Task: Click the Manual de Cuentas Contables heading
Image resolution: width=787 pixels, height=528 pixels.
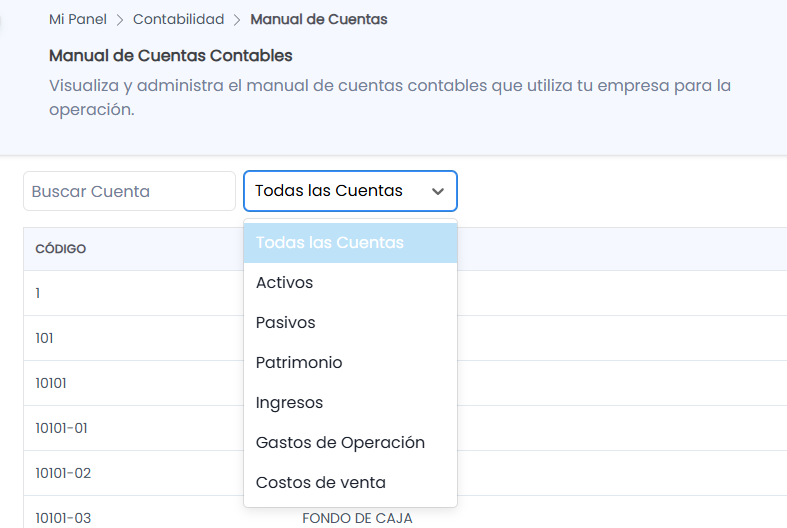Action: point(171,56)
